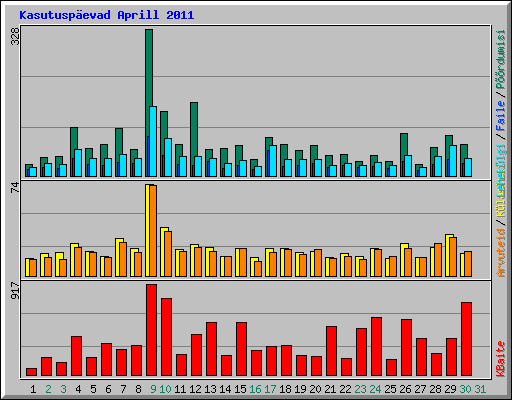Click day label '13' on the x-axis
This screenshot has width=512, height=400.
click(x=210, y=389)
